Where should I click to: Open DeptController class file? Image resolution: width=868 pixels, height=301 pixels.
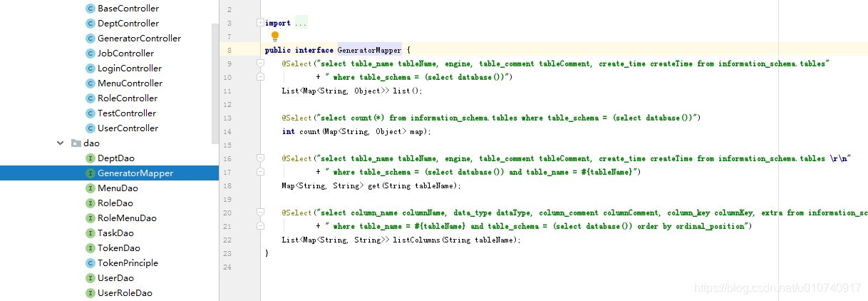tap(128, 24)
